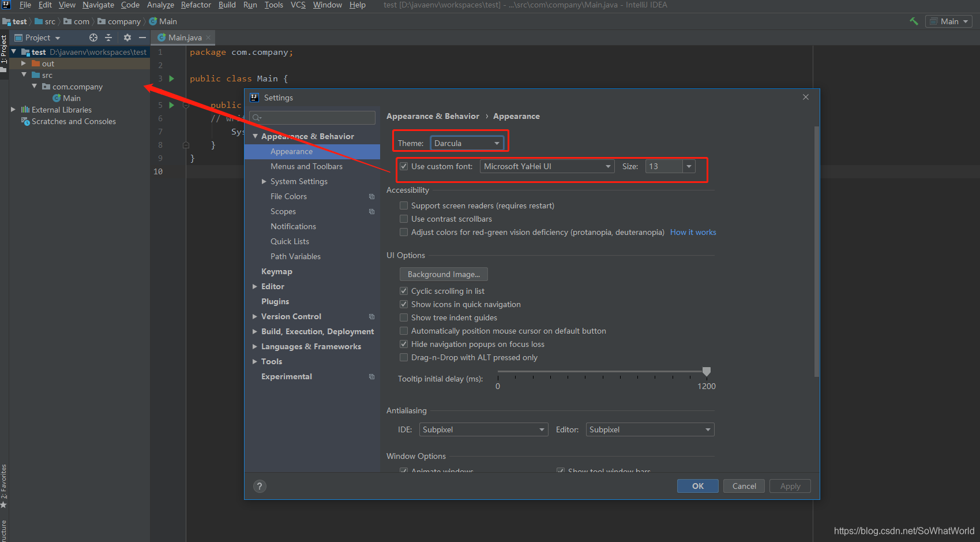Click the project-level icon next to File Colors

pos(371,197)
